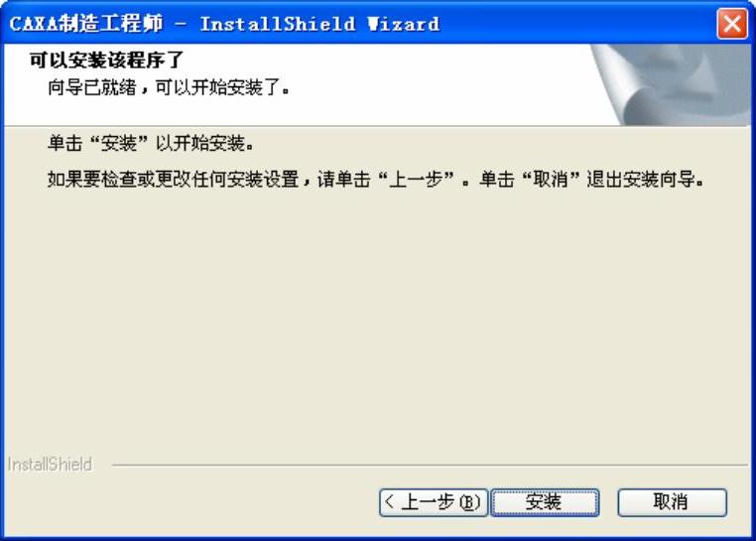Click the gray InstallShield label at the bottom left
Screen dimensions: 756x541
50,465
